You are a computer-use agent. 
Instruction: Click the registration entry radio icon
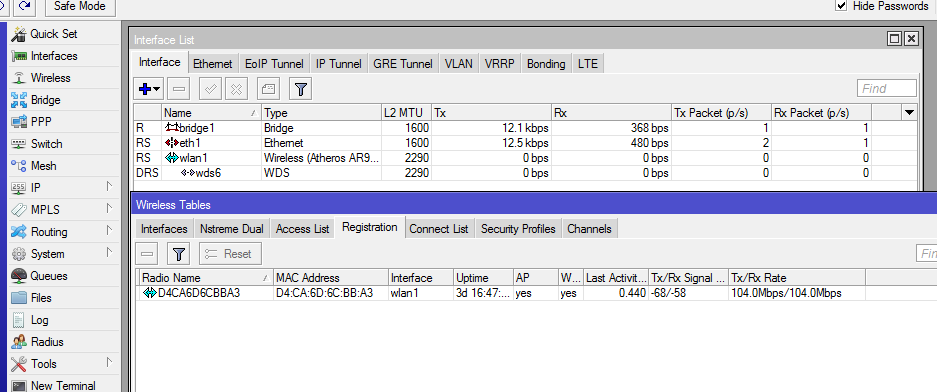pyautogui.click(x=149, y=293)
